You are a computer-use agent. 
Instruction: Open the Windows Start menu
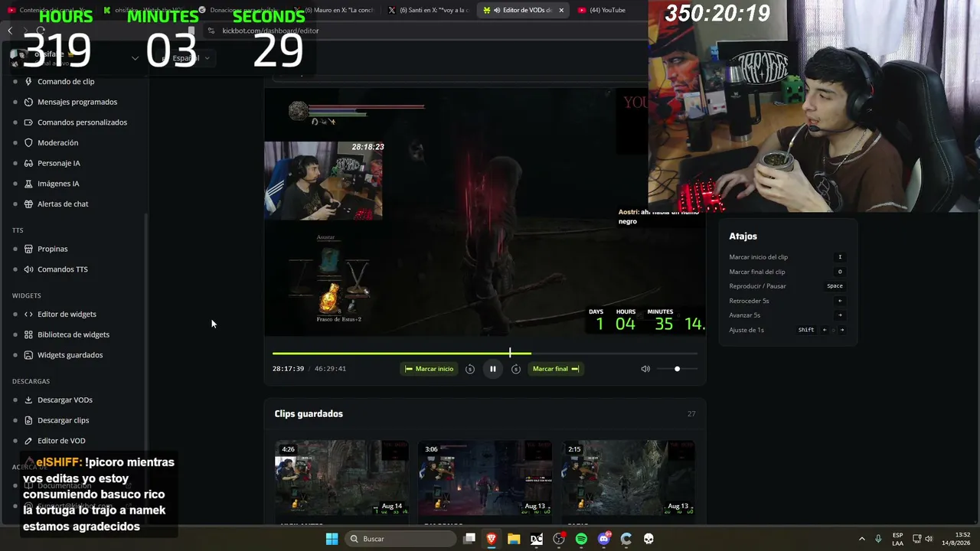pos(332,539)
